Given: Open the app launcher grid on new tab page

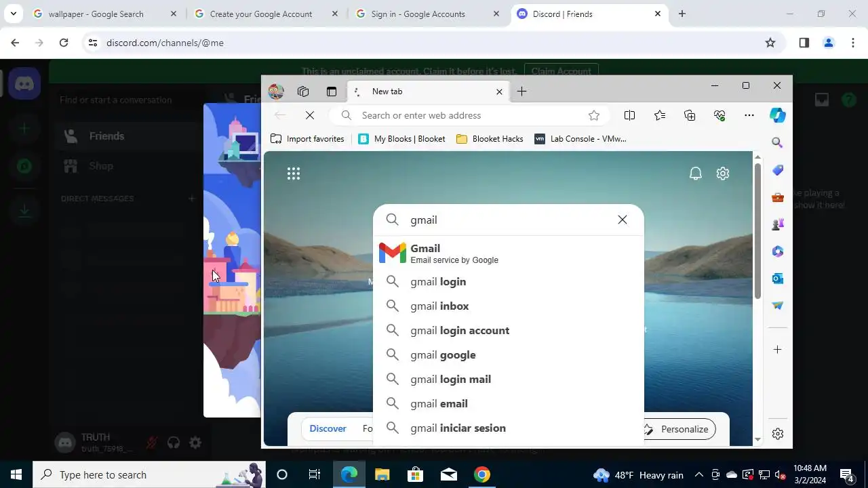Looking at the screenshot, I should [x=294, y=174].
